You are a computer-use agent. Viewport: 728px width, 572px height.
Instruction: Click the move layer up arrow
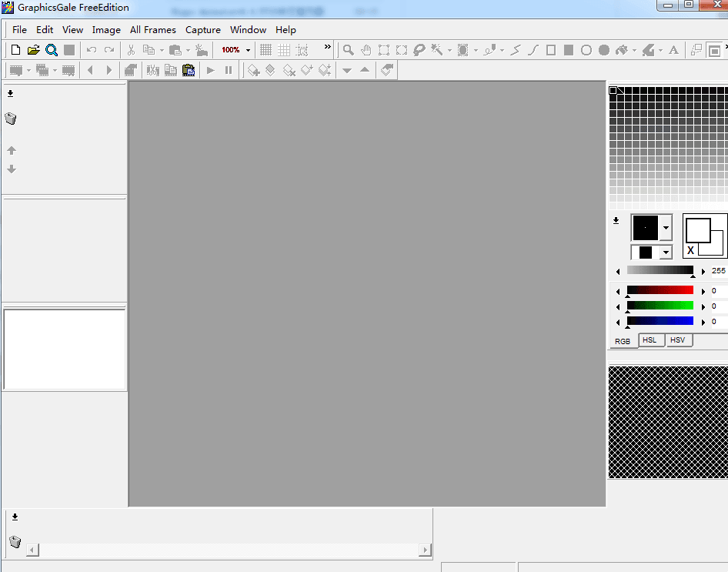click(12, 150)
